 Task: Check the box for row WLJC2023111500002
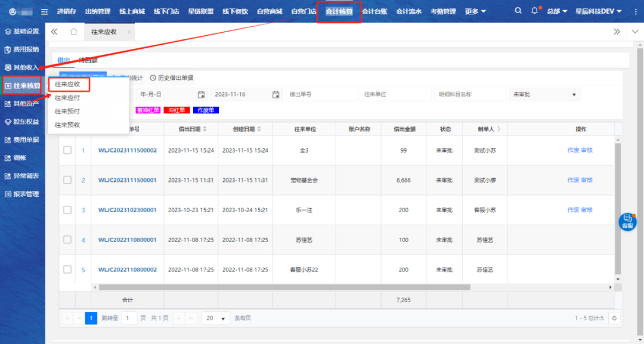tap(67, 150)
